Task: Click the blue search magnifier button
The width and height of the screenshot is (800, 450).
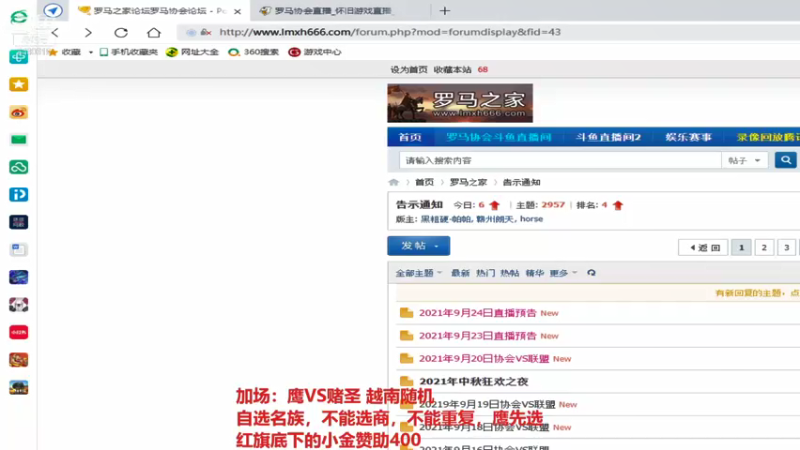Action: click(786, 160)
